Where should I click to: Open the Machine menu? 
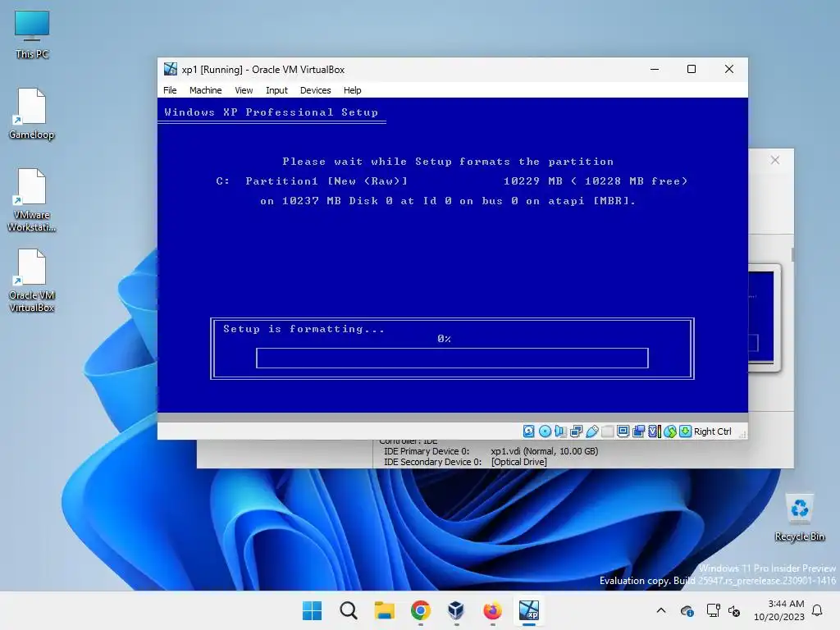tap(205, 90)
